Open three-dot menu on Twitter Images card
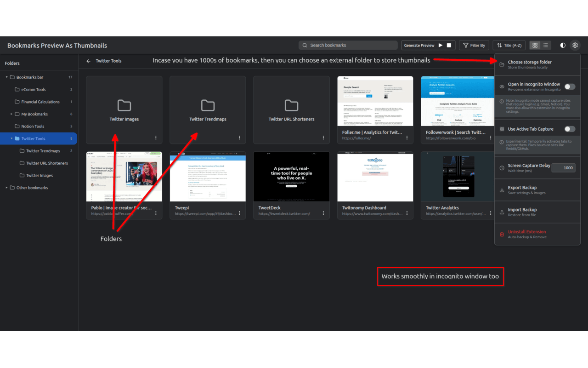This screenshot has width=588, height=368. pos(156,138)
